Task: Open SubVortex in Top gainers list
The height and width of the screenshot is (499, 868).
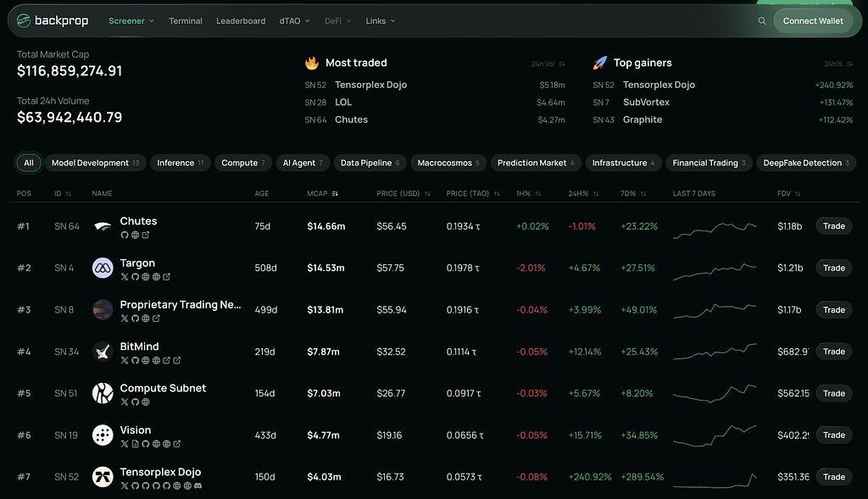Action: coord(646,103)
